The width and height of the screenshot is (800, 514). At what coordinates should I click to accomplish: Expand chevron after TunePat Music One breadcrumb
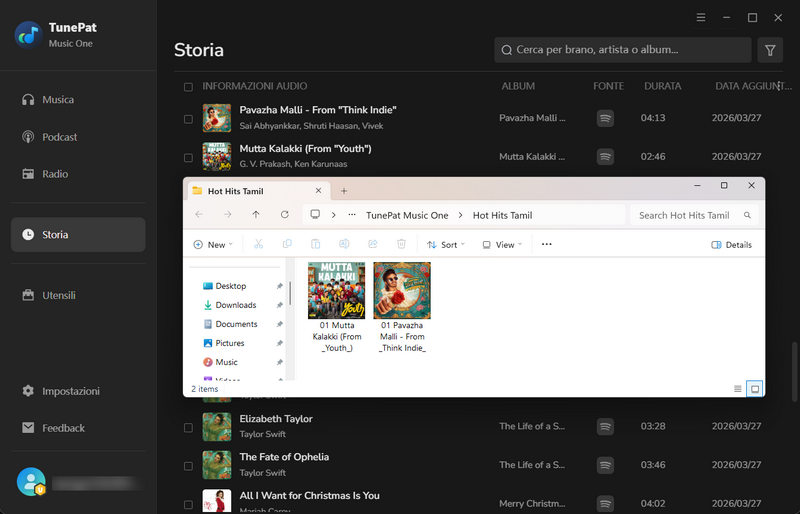(461, 215)
